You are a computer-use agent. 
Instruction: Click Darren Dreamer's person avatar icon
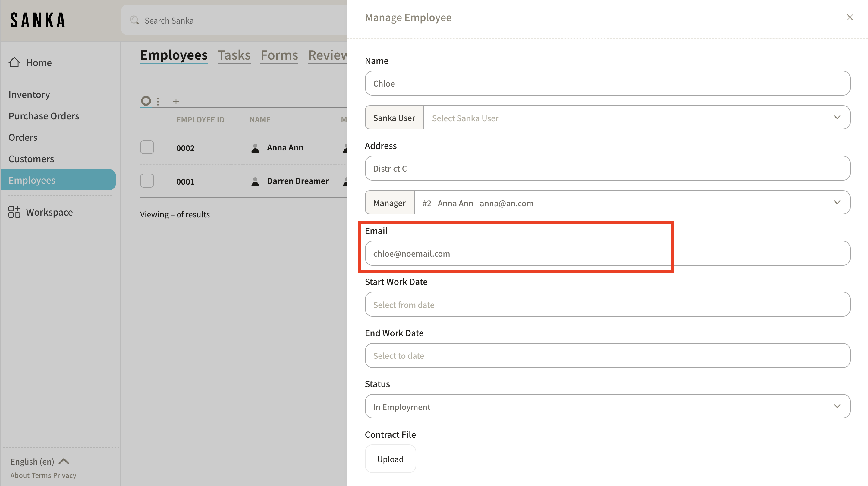click(x=255, y=181)
